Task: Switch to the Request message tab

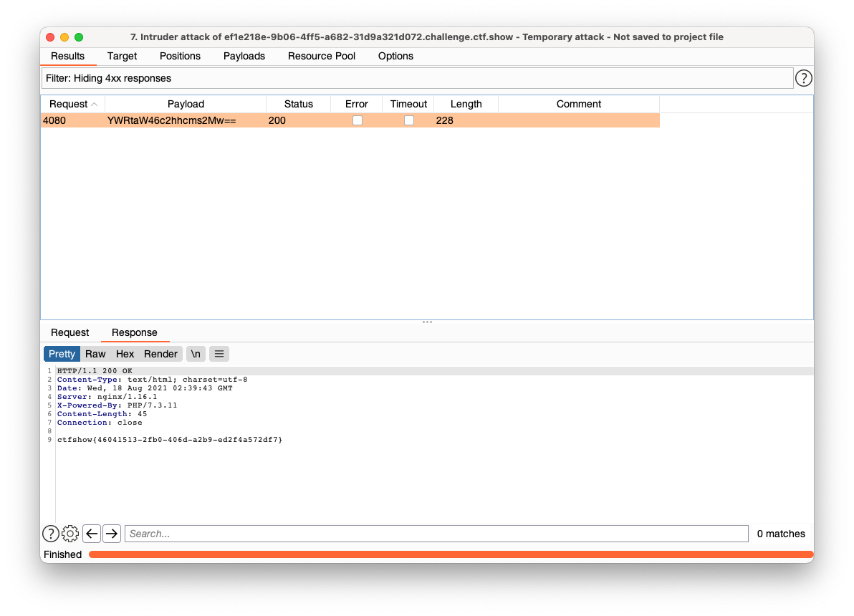Action: point(70,332)
